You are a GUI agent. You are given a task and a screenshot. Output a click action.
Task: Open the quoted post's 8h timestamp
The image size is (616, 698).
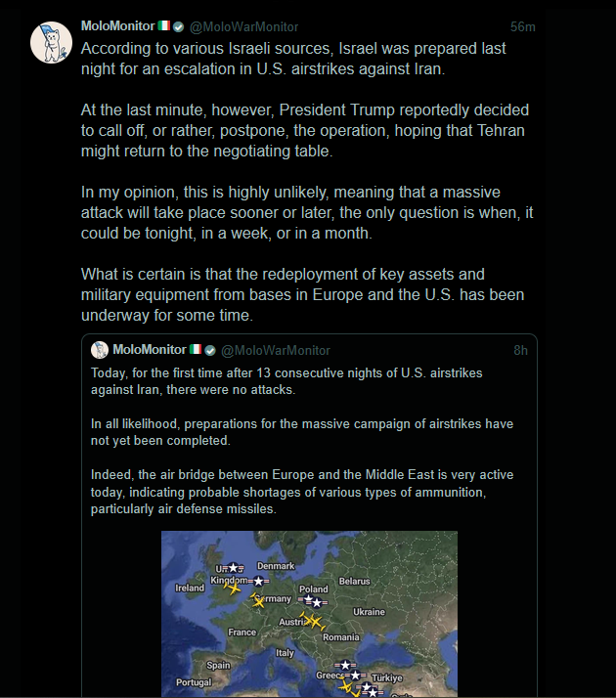[521, 350]
